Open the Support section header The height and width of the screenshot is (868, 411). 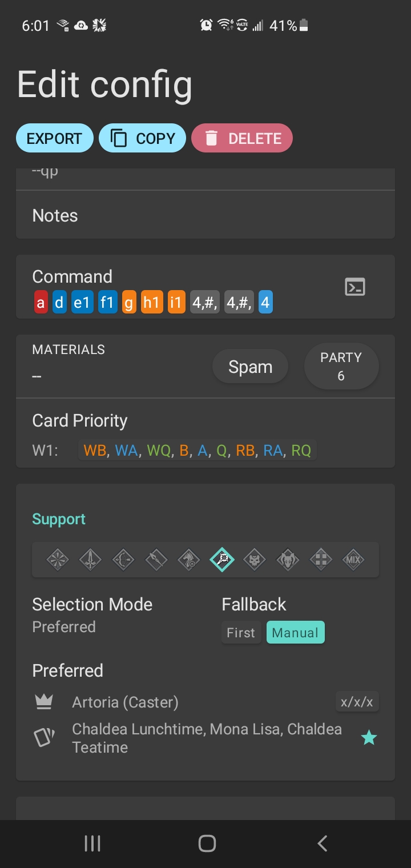click(x=59, y=519)
